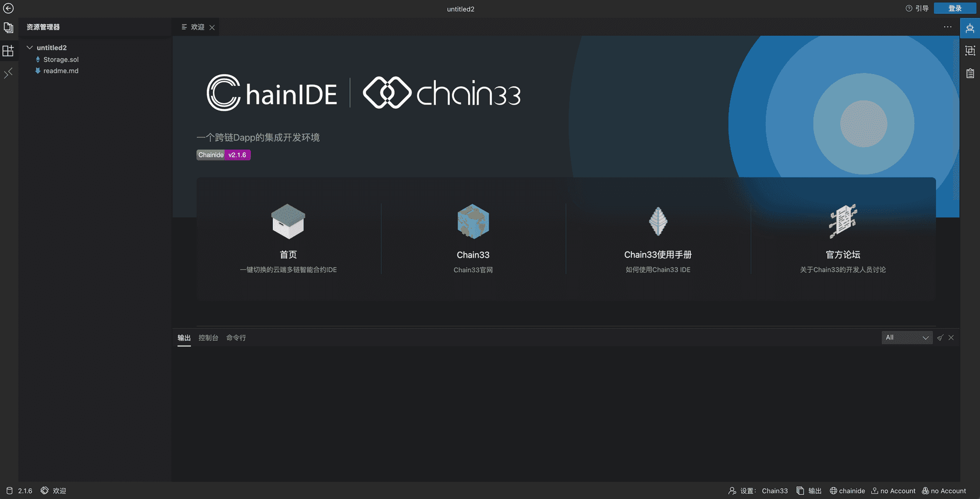This screenshot has height=499, width=980.
Task: Click the 2.1.6 version status item
Action: [x=19, y=491]
